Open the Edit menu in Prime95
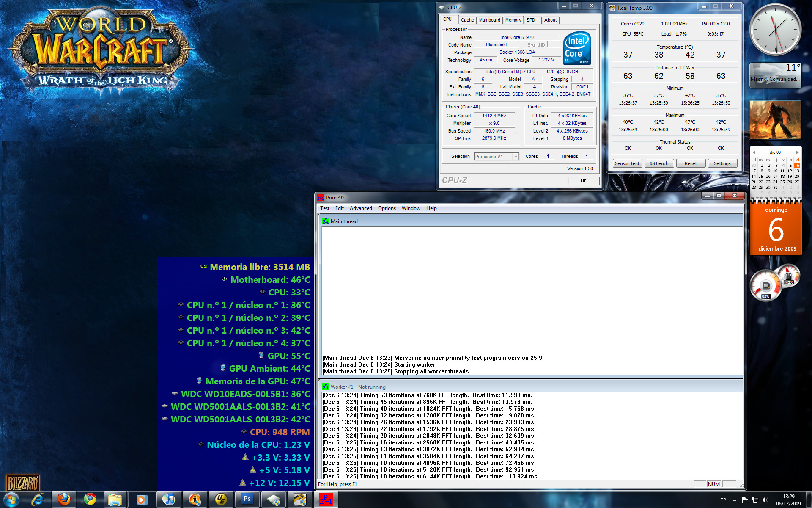812x508 pixels. pyautogui.click(x=340, y=208)
